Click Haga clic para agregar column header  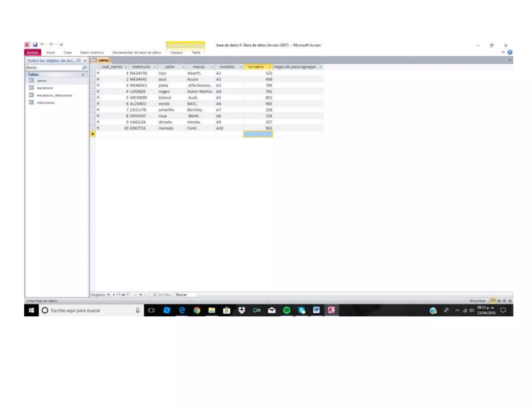point(295,67)
